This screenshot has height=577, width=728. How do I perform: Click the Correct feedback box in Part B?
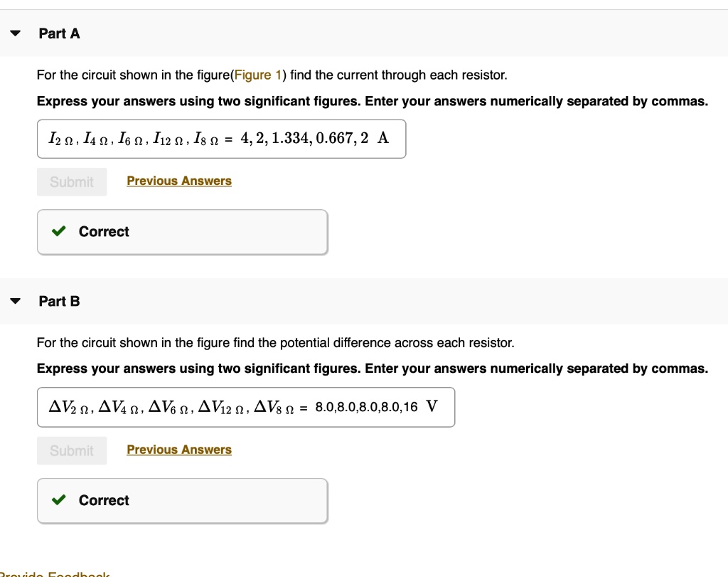coord(182,501)
